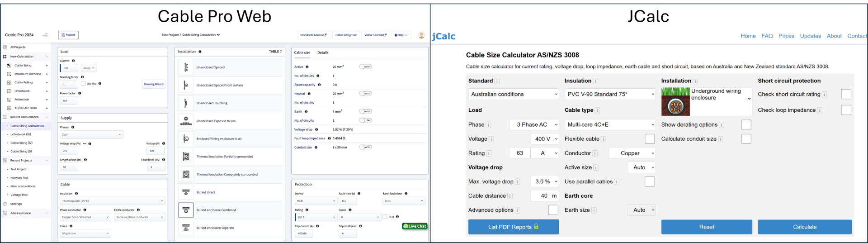Select Unenclosed Touching installation icon

point(186,103)
